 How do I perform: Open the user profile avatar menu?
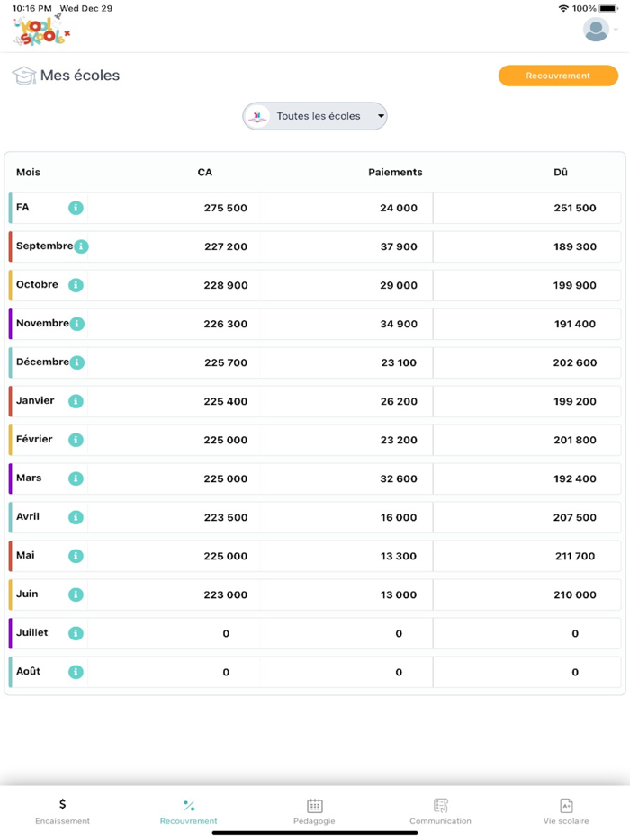(x=597, y=30)
